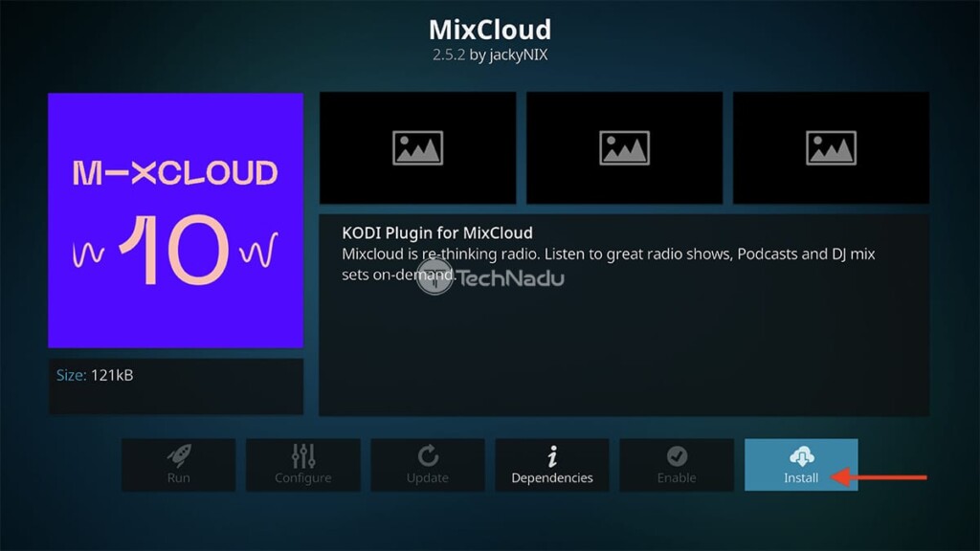Screen dimensions: 980x551
Task: Click the Enable button
Action: click(677, 465)
